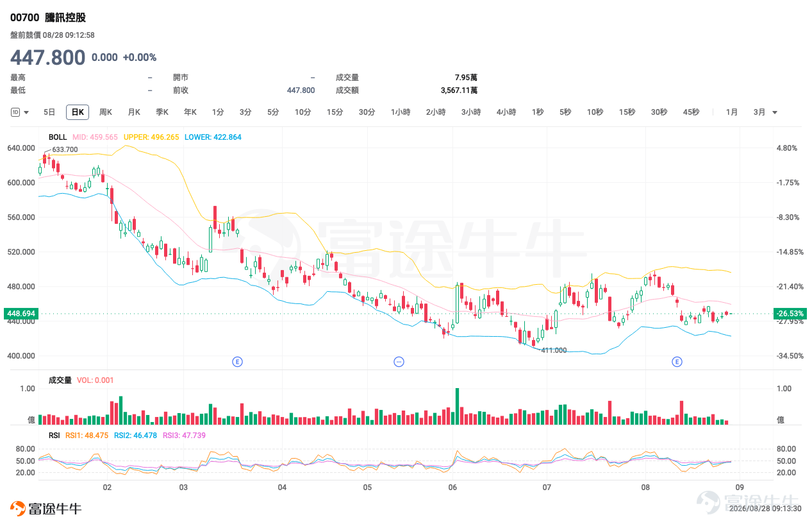Select the 4小時 interval

point(506,112)
